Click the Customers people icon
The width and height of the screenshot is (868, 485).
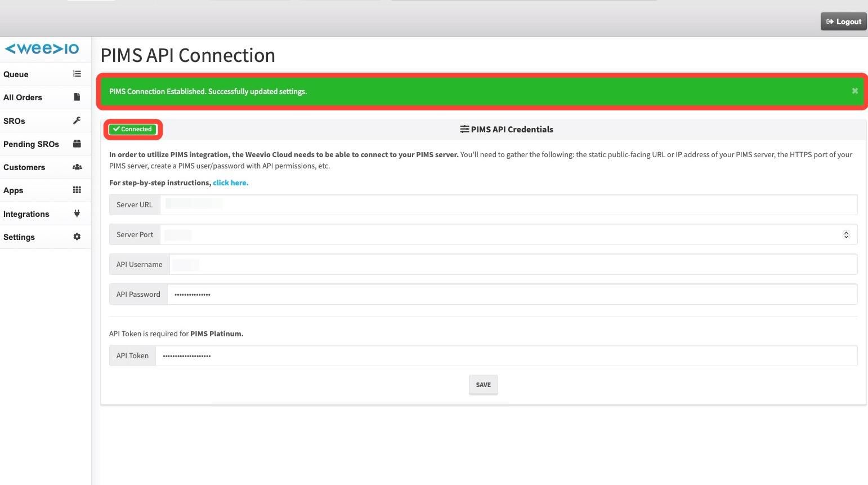[x=77, y=167]
